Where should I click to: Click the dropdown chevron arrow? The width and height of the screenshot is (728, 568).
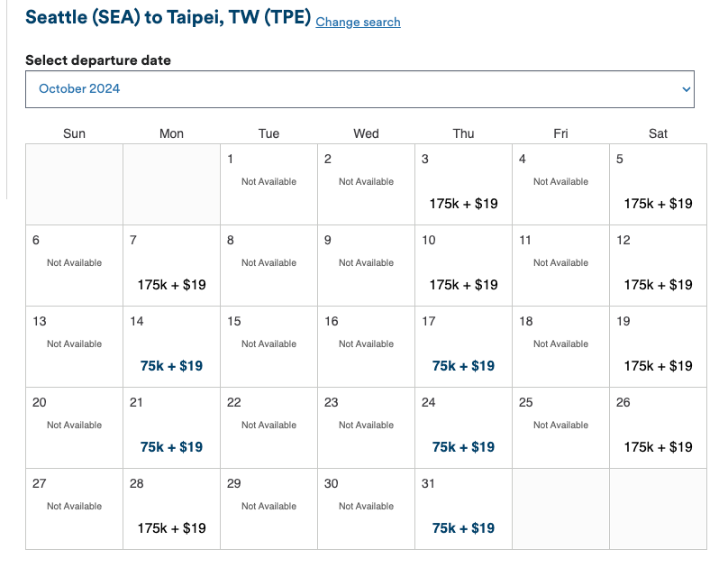click(x=686, y=89)
